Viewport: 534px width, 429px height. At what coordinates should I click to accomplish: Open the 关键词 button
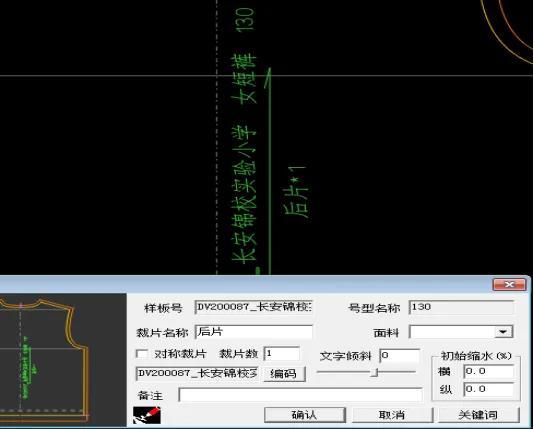(x=478, y=415)
